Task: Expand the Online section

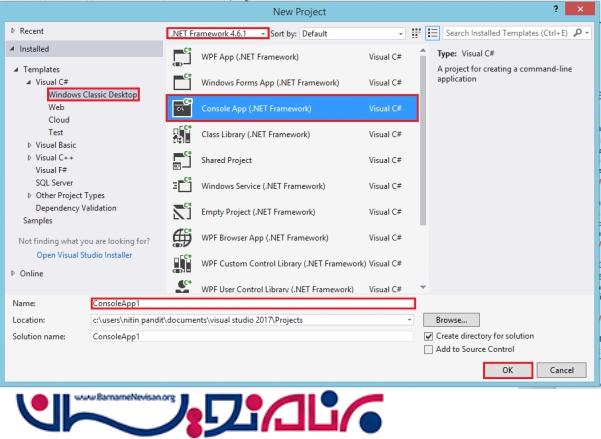Action: point(13,273)
